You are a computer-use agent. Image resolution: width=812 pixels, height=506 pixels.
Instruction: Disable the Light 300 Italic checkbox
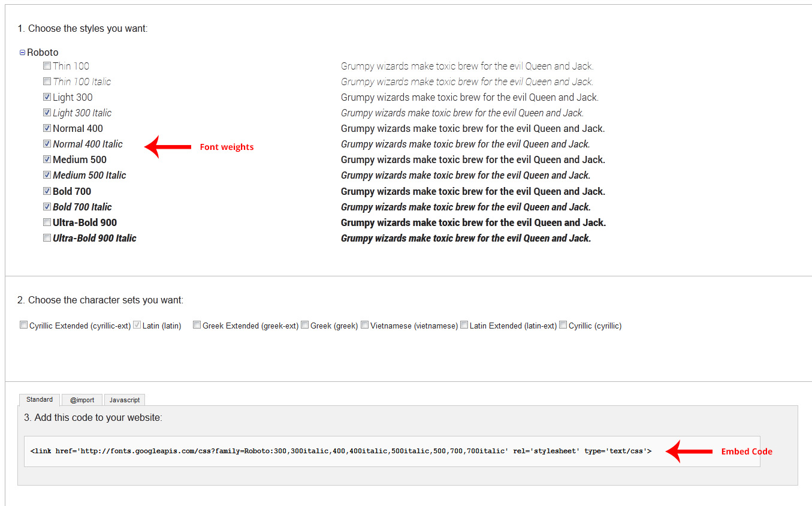tap(47, 113)
